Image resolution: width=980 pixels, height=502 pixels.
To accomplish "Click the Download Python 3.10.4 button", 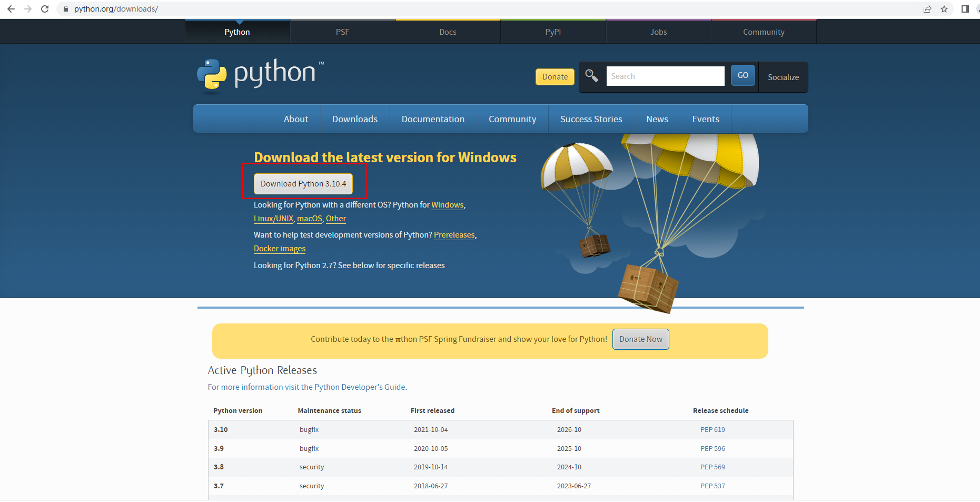I will [x=303, y=183].
